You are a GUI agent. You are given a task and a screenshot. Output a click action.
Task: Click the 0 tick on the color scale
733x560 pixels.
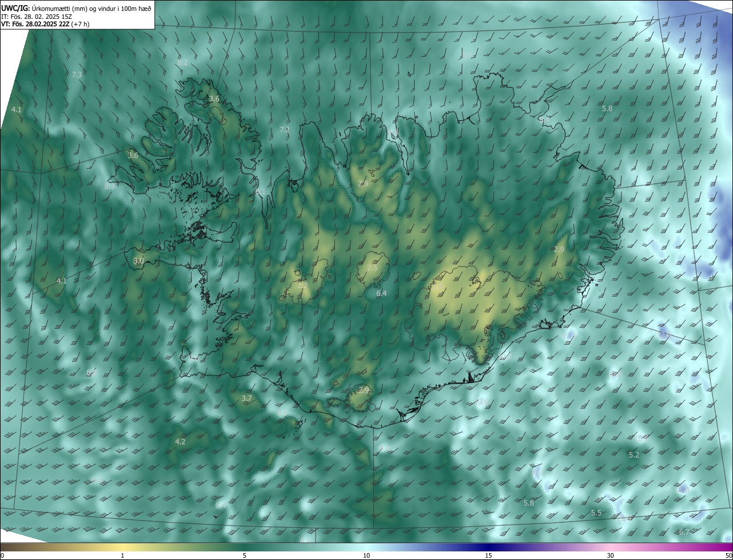(x=2, y=555)
